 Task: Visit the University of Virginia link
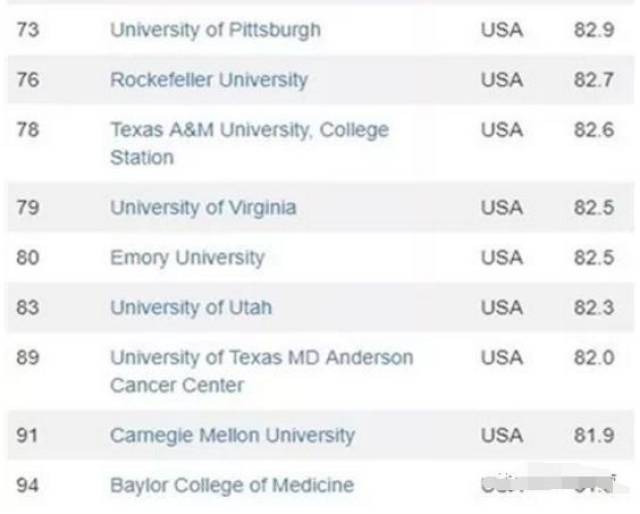click(203, 207)
